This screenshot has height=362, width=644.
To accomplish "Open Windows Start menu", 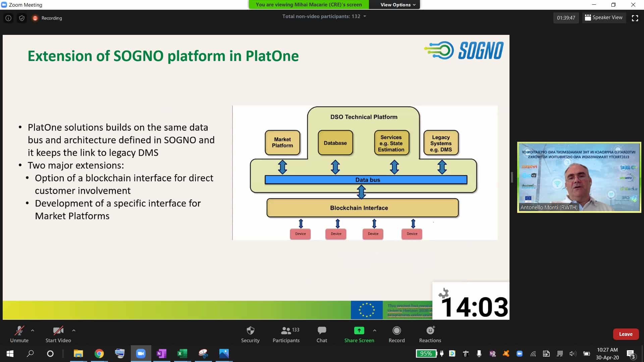I will pos(10,354).
